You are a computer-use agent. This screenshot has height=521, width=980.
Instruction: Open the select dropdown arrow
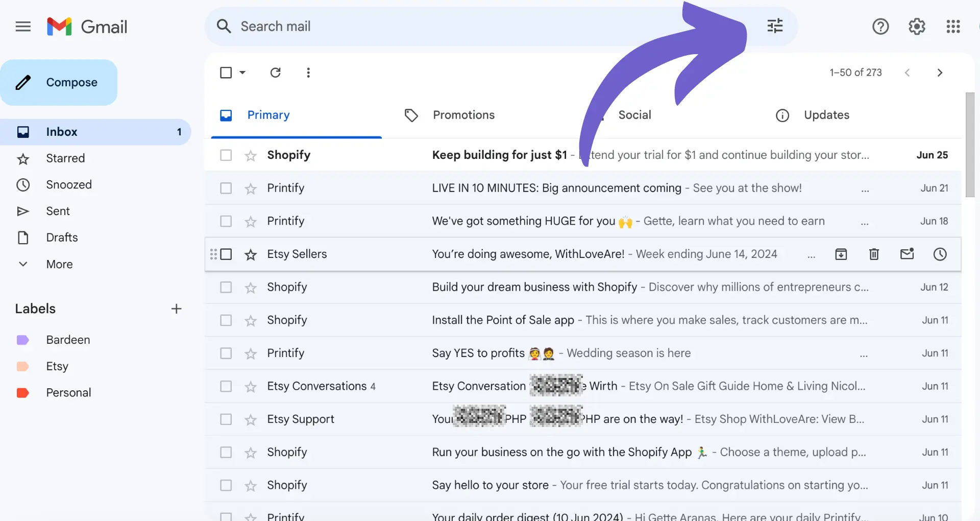(x=242, y=73)
